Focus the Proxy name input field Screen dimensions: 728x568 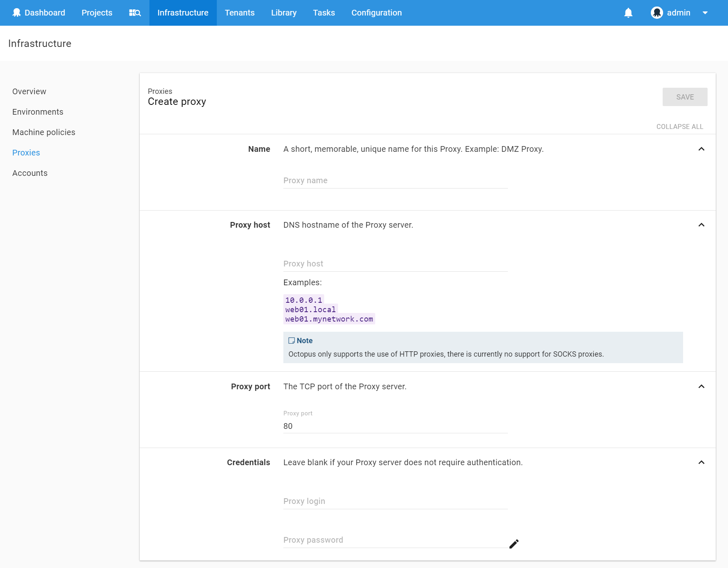click(x=396, y=180)
